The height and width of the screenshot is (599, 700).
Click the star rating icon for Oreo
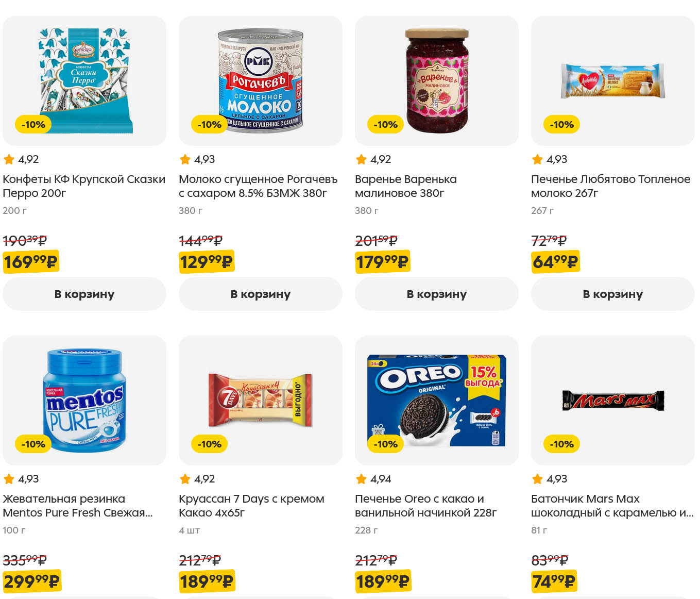362,479
